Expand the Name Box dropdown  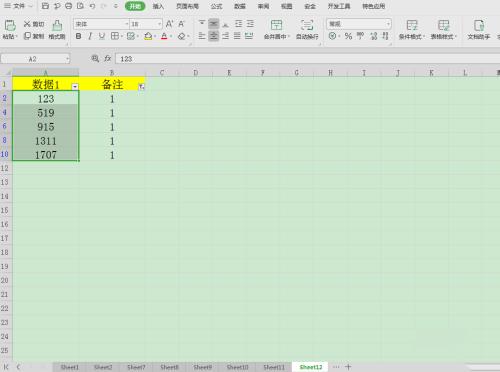click(67, 59)
